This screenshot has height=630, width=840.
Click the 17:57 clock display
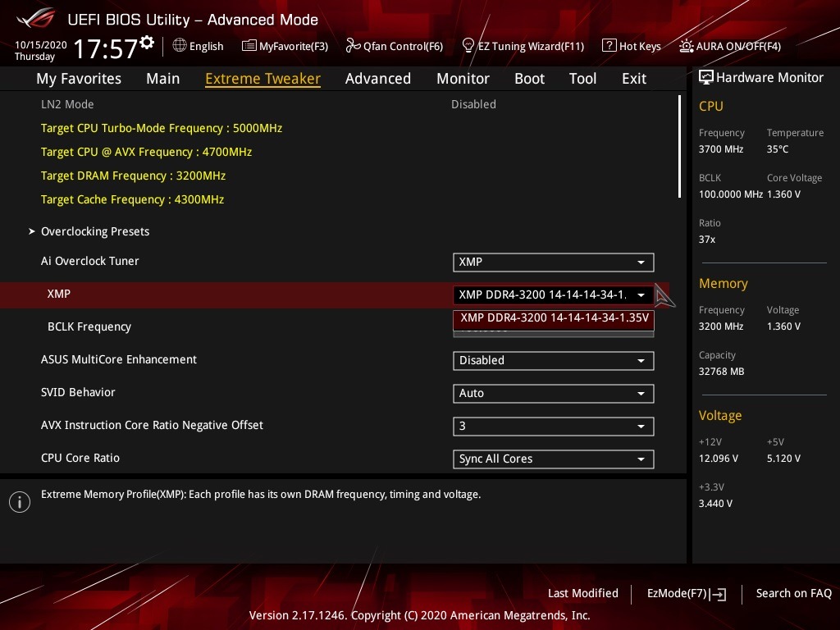click(106, 48)
